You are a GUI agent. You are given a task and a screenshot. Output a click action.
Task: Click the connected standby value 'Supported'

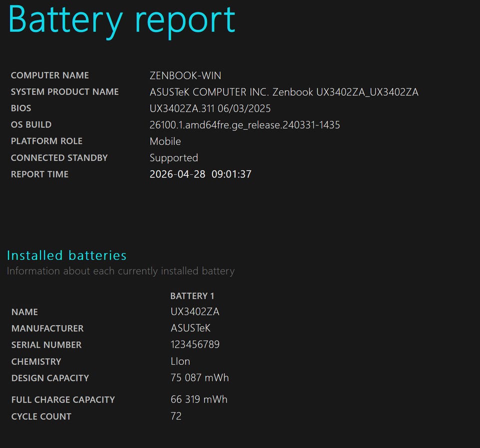(174, 158)
